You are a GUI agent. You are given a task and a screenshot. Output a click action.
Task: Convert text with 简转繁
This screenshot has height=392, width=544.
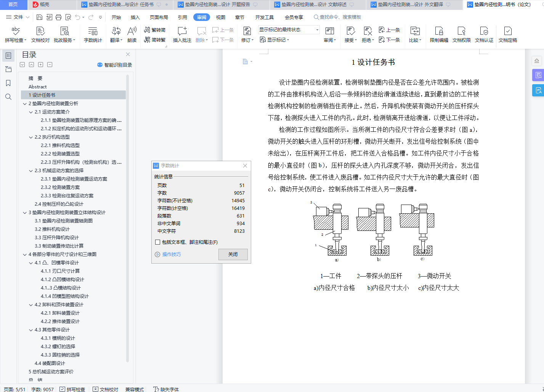(x=155, y=40)
